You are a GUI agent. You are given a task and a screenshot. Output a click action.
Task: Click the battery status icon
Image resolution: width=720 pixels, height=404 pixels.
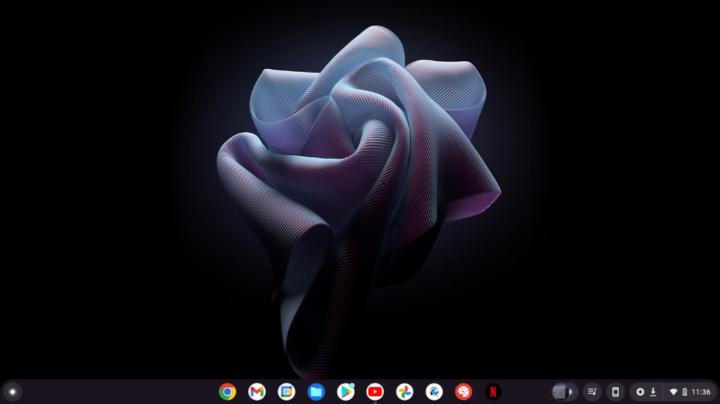point(684,392)
